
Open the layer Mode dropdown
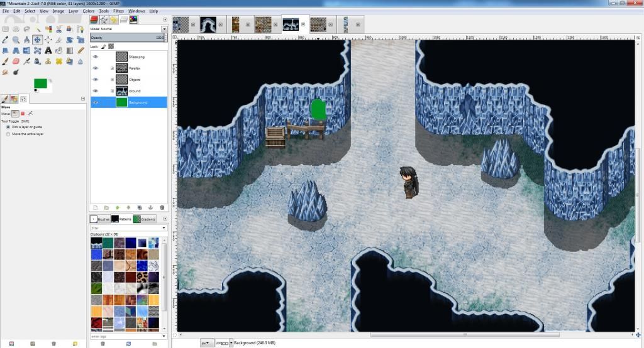(128, 29)
